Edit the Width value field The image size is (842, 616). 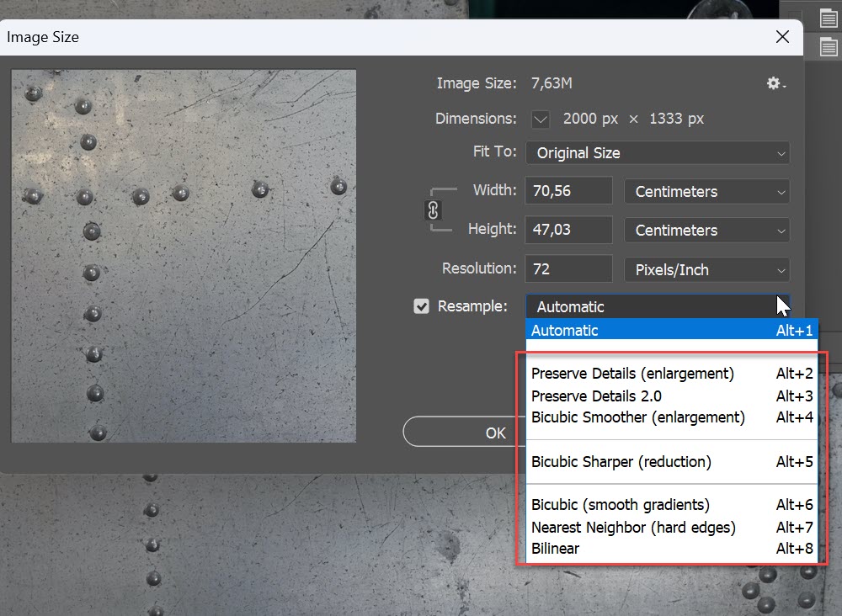(568, 190)
